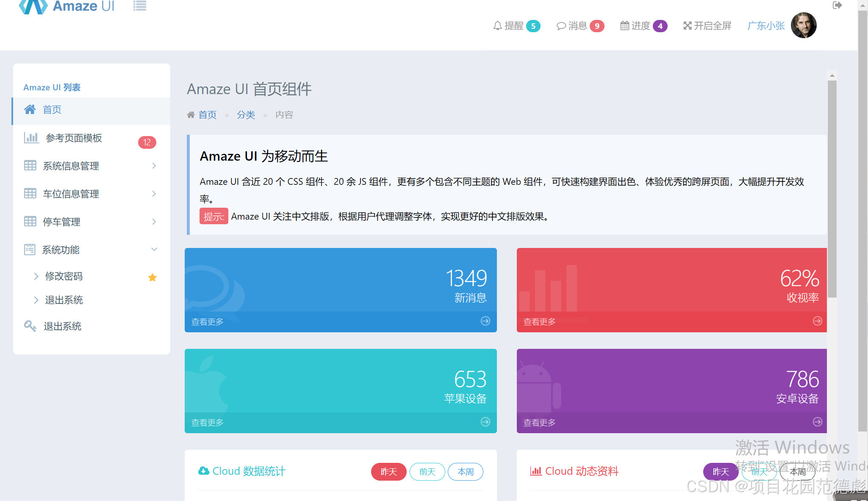868x501 pixels.
Task: Select 昨天 in Cloud 数据统计
Action: [x=388, y=472]
